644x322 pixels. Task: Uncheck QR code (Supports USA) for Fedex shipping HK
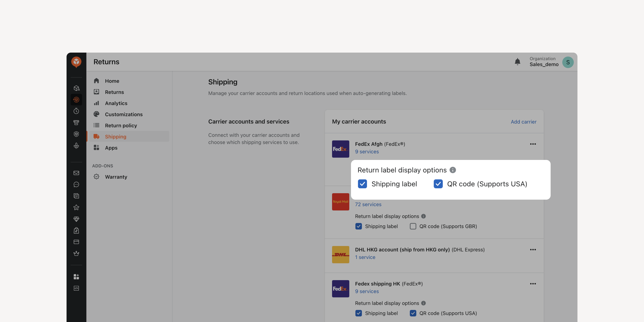point(413,313)
